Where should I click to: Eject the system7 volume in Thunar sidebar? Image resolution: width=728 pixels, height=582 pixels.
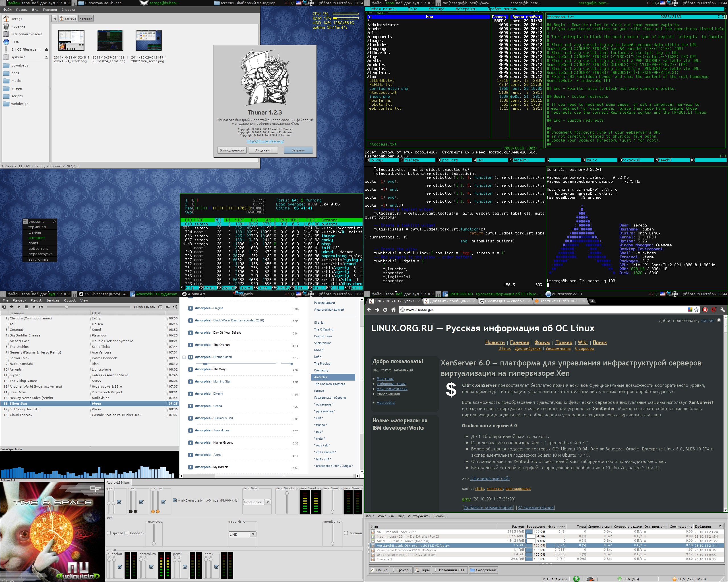click(x=46, y=57)
